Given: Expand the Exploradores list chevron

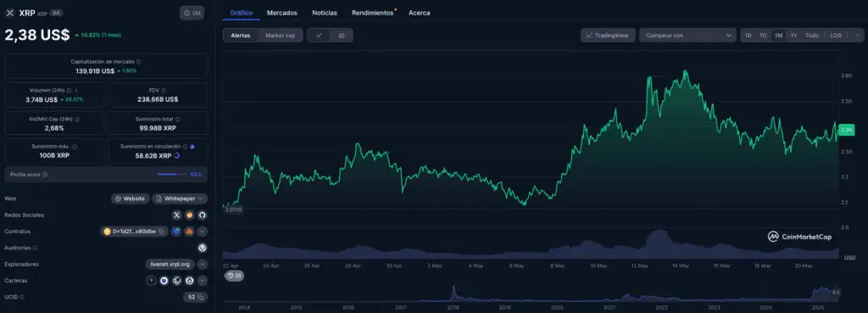Looking at the screenshot, I should tap(203, 265).
